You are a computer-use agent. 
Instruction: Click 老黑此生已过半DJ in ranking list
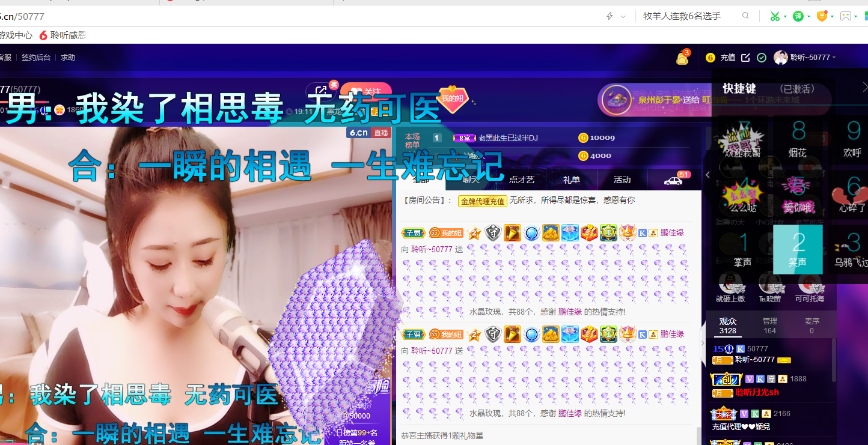(x=507, y=138)
